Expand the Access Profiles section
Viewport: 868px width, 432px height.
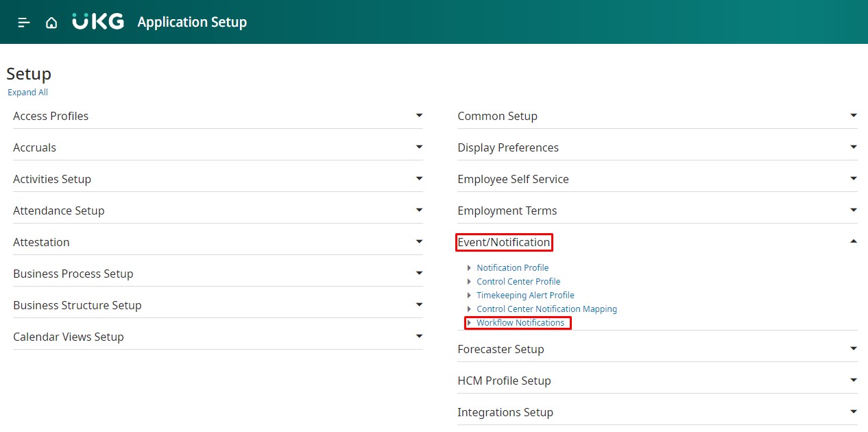click(419, 116)
